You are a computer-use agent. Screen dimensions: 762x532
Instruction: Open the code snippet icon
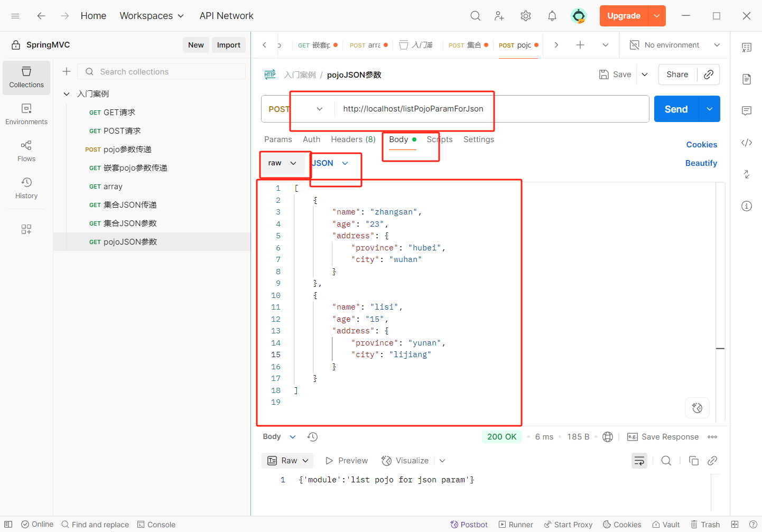[747, 143]
